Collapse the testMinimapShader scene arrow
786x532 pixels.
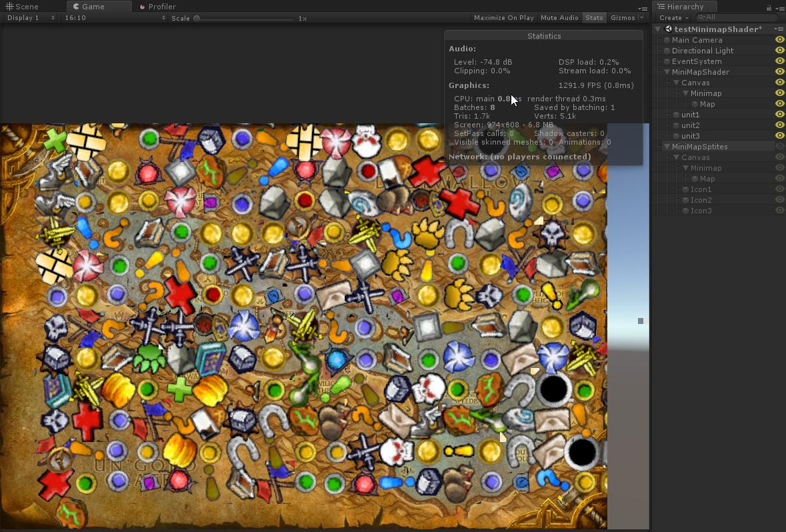[658, 29]
